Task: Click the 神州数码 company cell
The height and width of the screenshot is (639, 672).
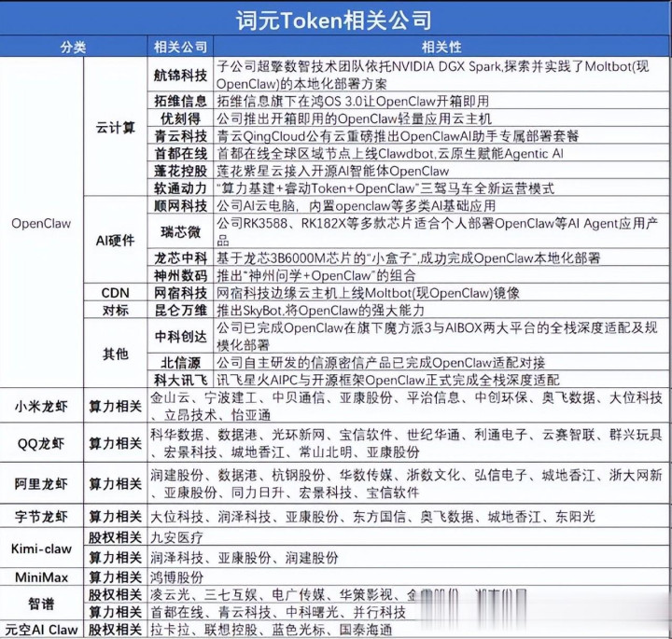Action: point(180,275)
